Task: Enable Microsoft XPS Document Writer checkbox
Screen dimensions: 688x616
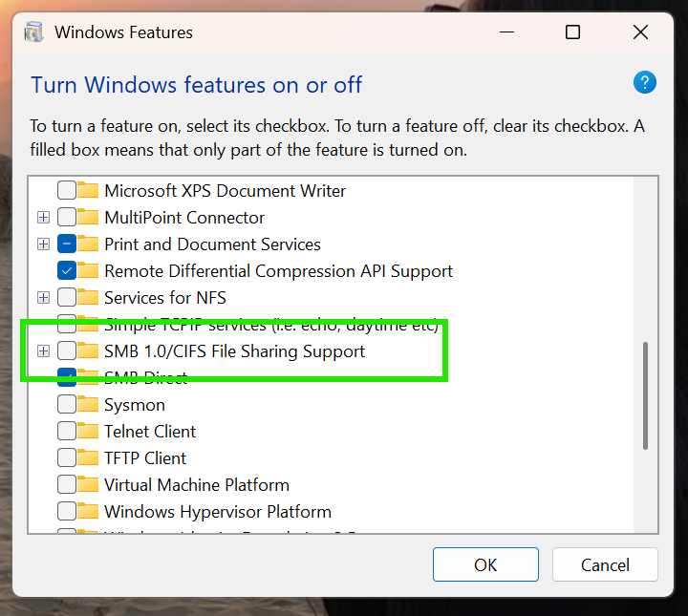Action: click(x=67, y=190)
